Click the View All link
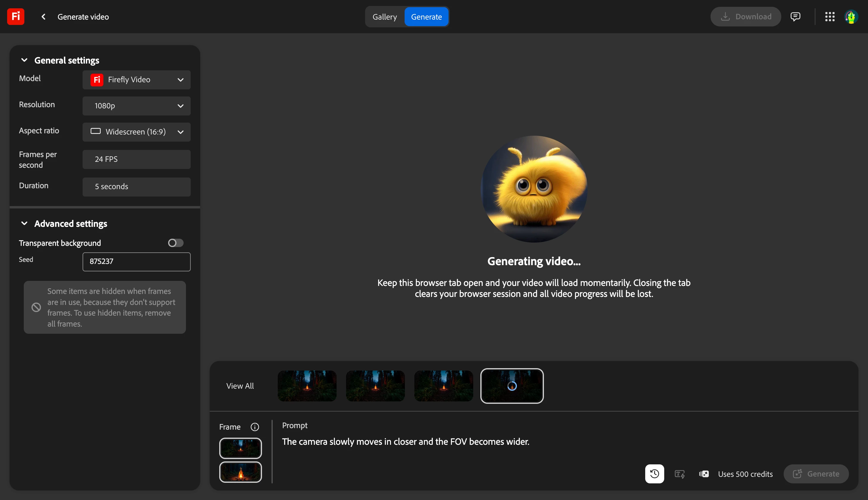The image size is (868, 500). pos(240,386)
